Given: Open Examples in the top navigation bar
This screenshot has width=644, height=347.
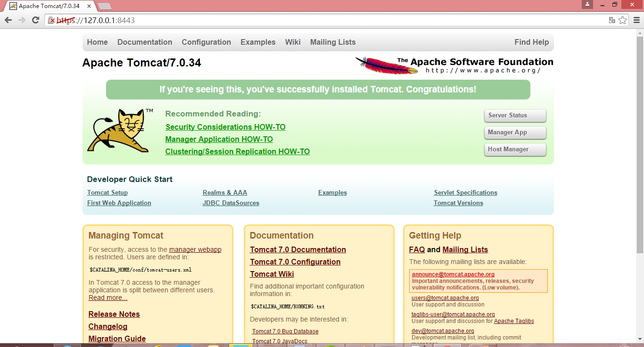Looking at the screenshot, I should coord(258,42).
